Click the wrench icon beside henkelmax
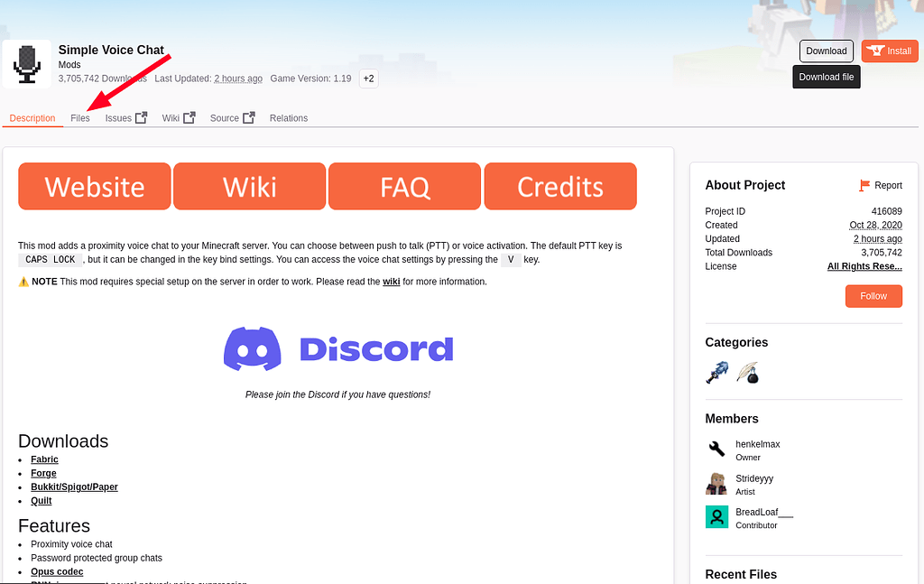The image size is (924, 584). click(717, 449)
